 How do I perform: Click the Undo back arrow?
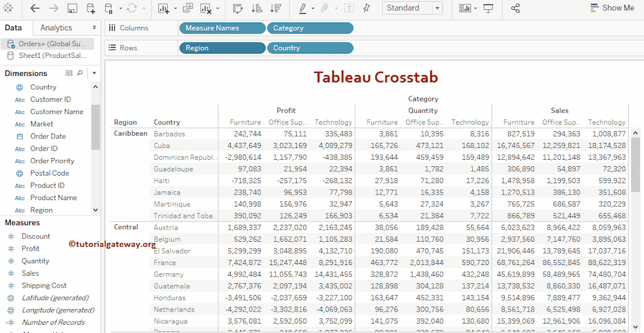coord(35,8)
